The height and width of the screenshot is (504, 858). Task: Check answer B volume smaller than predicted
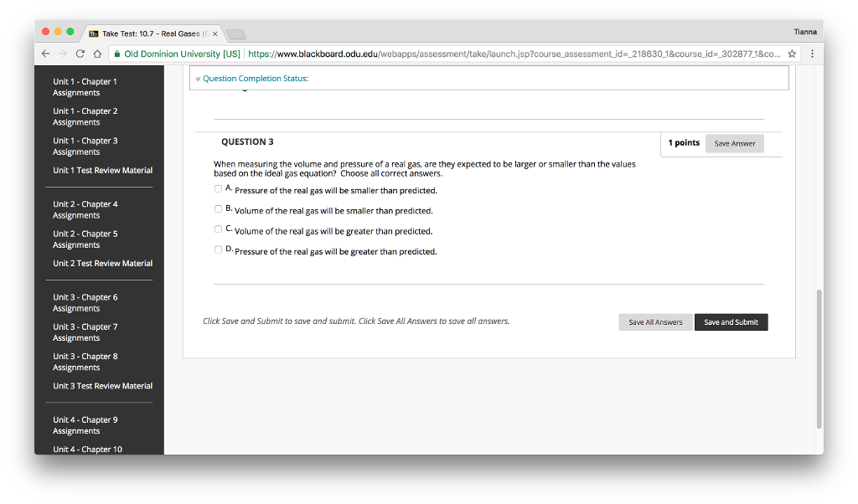pos(218,209)
